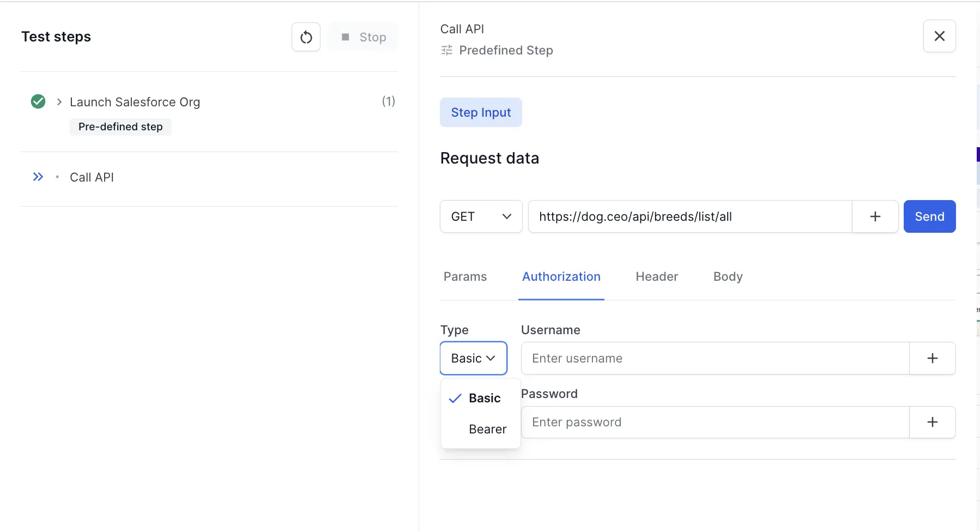The width and height of the screenshot is (980, 531).
Task: Click the skip double-chevron icon beside Call API
Action: 38,177
